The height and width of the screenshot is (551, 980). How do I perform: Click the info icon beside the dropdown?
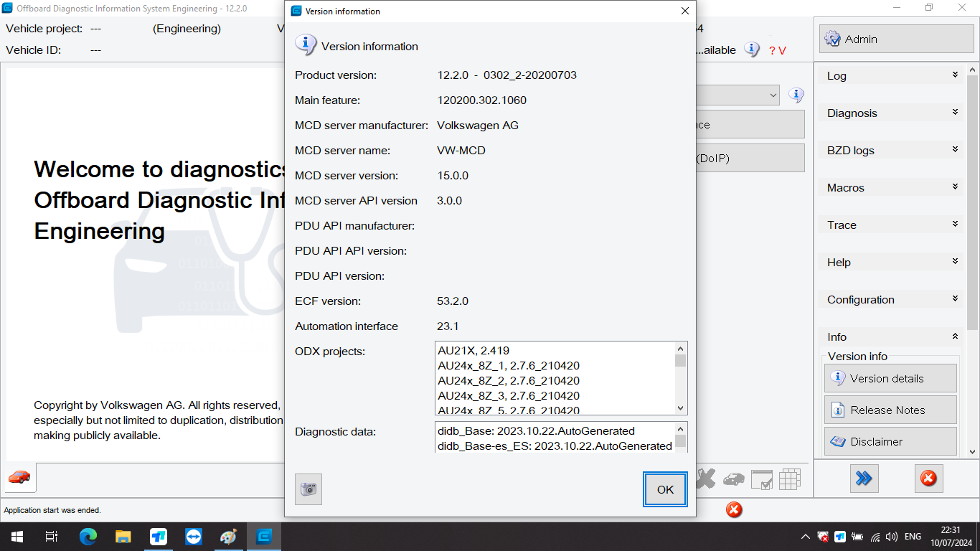point(796,95)
